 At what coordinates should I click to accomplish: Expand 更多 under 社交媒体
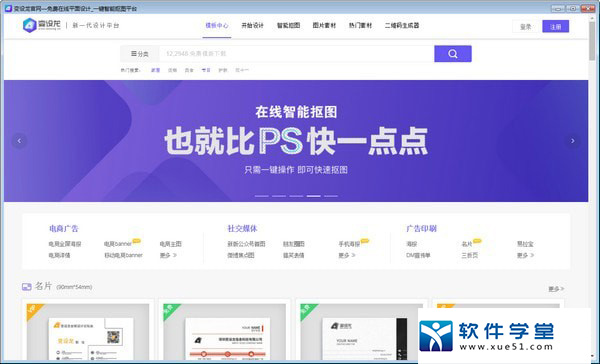(347, 255)
